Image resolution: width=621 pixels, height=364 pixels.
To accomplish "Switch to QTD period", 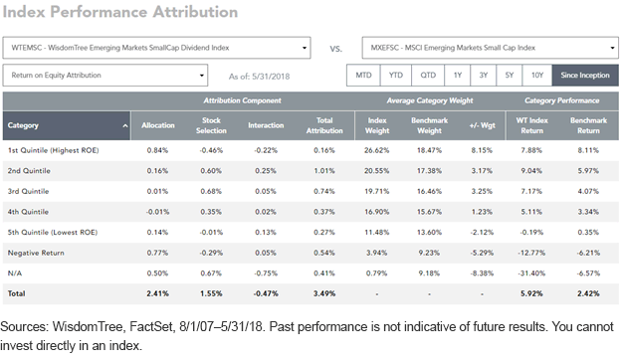I will point(428,76).
